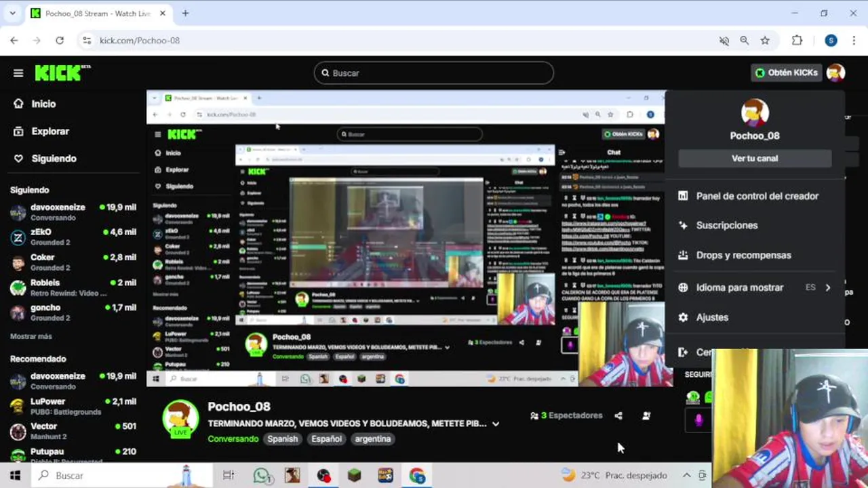This screenshot has height=488, width=868.
Task: Click the Pochoo_08 LIVE avatar below the video
Action: tap(180, 418)
